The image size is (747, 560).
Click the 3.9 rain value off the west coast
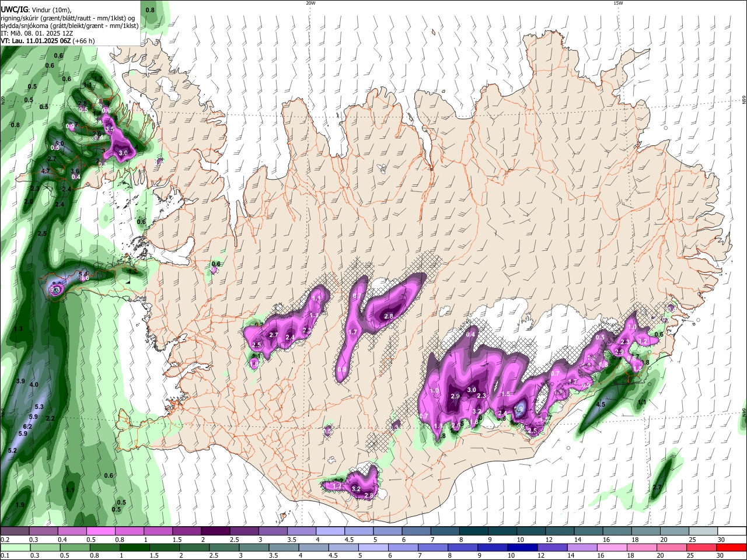[20, 381]
